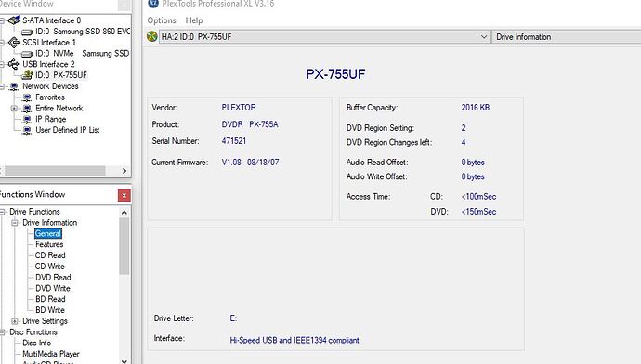The width and height of the screenshot is (641, 364).
Task: Click the Device Window horizontal scrollbar right arrow
Action: [x=124, y=171]
